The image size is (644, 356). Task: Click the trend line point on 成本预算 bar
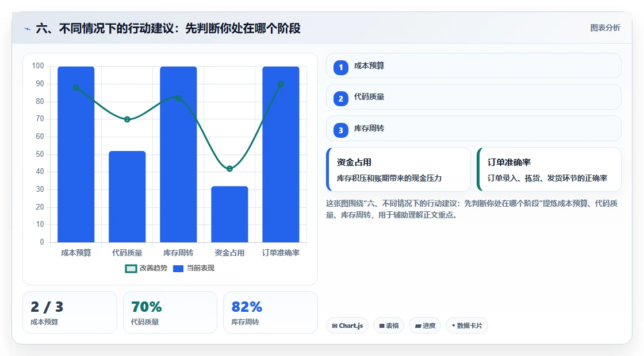coord(76,87)
